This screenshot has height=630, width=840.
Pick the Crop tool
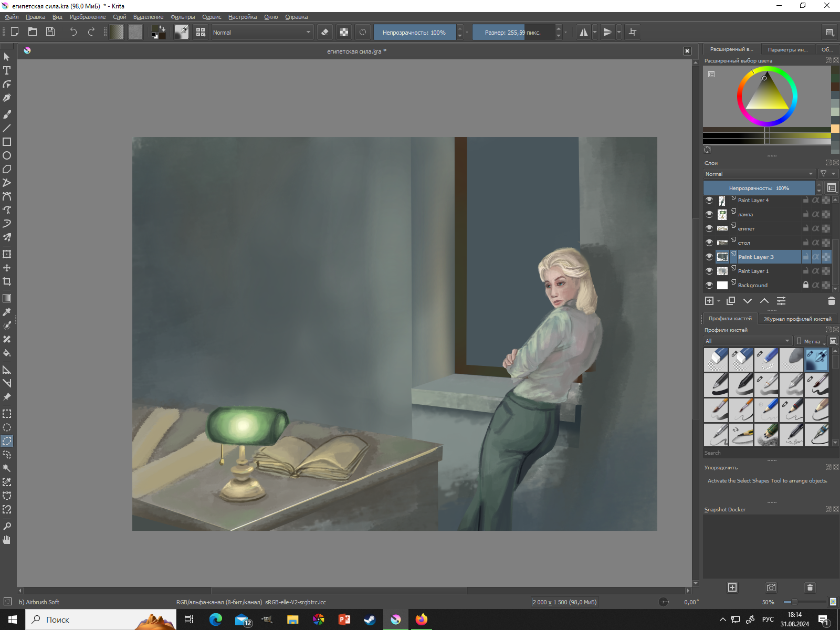pyautogui.click(x=7, y=281)
